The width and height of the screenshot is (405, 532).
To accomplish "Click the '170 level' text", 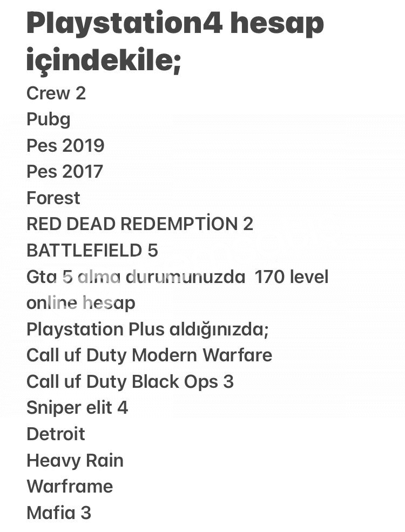I will pos(292,277).
